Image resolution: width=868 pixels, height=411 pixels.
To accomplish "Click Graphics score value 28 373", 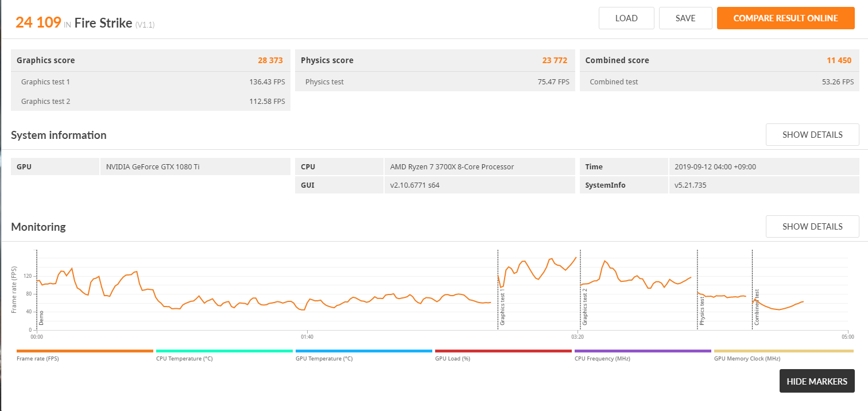I will pos(271,60).
